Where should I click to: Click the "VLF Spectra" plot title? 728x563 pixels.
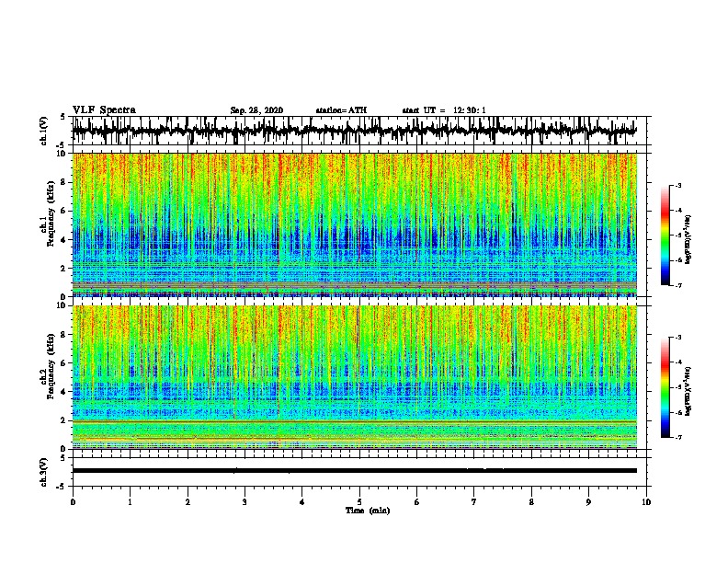point(104,110)
